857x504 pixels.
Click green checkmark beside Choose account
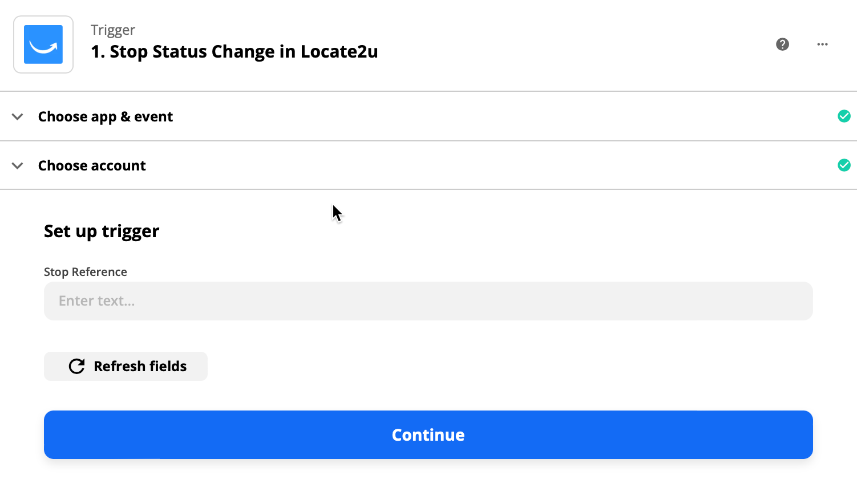click(x=844, y=165)
